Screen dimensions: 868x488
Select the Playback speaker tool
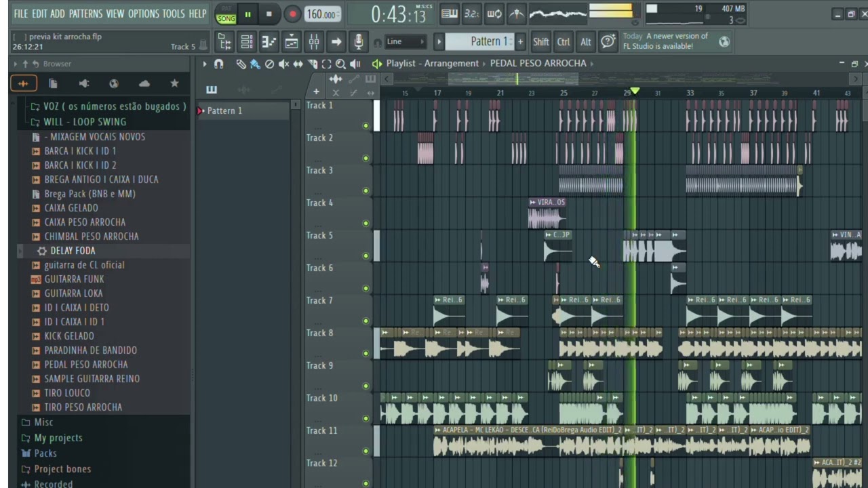355,64
